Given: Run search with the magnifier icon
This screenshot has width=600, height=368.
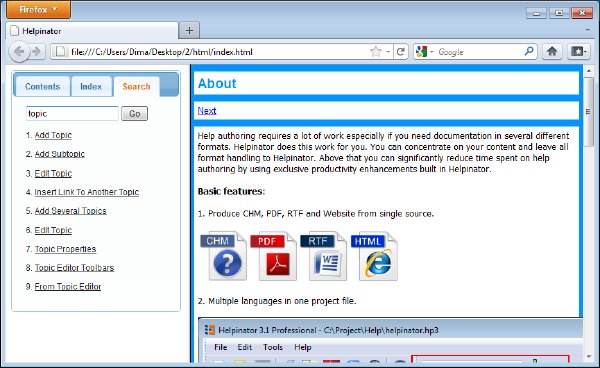Looking at the screenshot, I should pyautogui.click(x=529, y=51).
